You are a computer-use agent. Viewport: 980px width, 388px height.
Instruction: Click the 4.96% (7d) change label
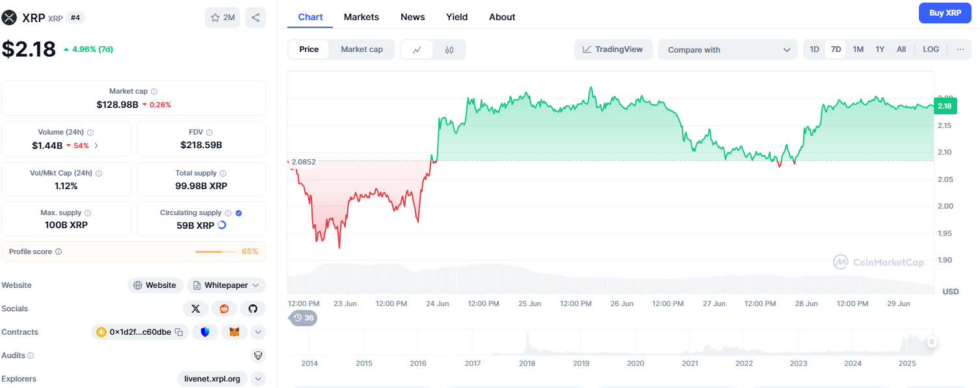click(88, 49)
